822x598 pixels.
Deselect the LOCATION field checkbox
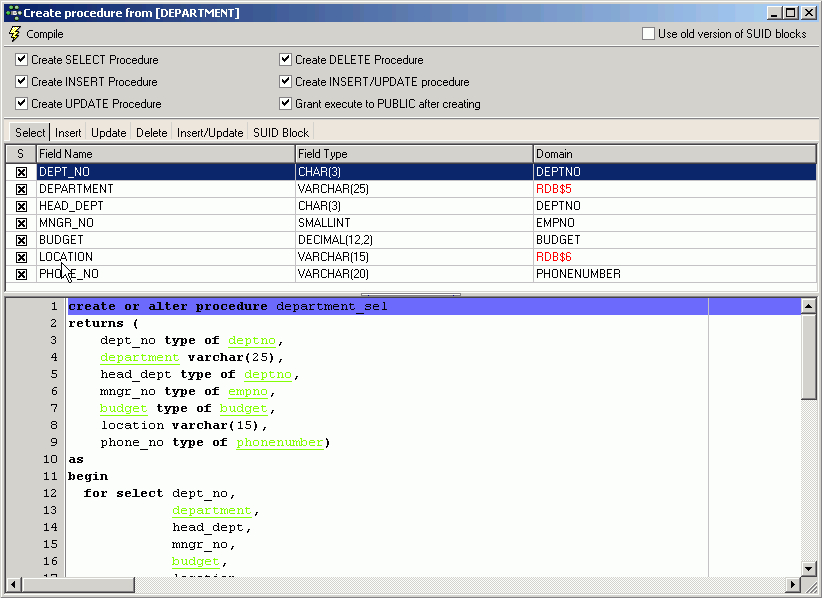pos(21,257)
